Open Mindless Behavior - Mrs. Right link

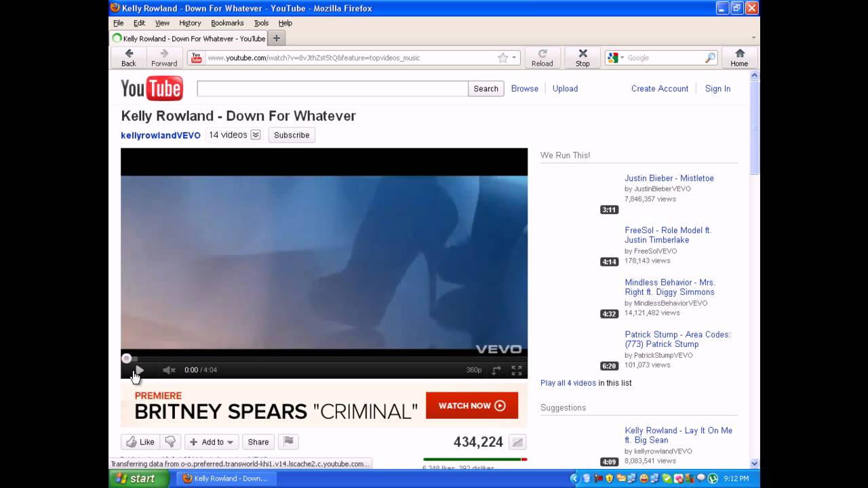click(670, 287)
